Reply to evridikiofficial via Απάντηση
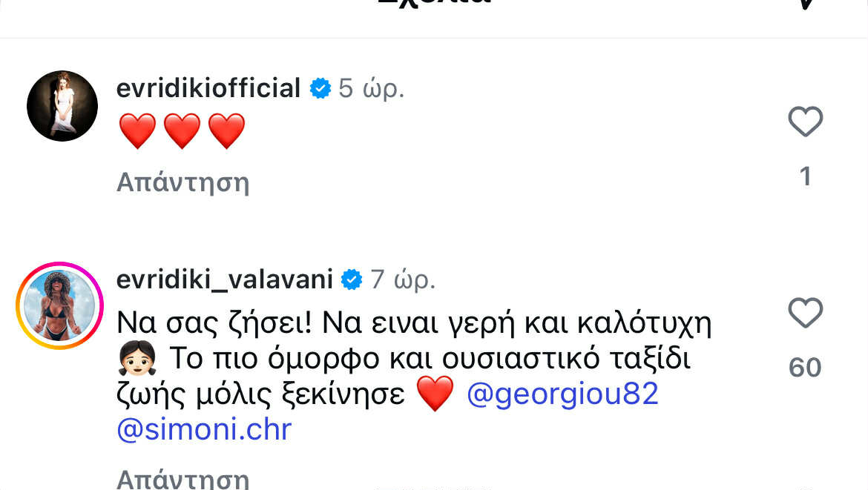The height and width of the screenshot is (490, 868). [x=183, y=182]
